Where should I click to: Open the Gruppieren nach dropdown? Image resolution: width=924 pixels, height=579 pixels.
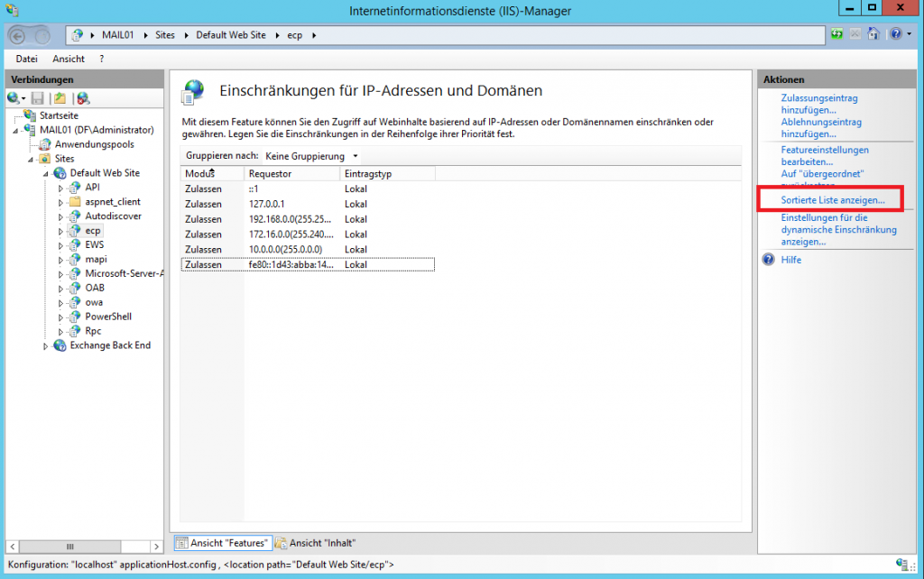356,156
